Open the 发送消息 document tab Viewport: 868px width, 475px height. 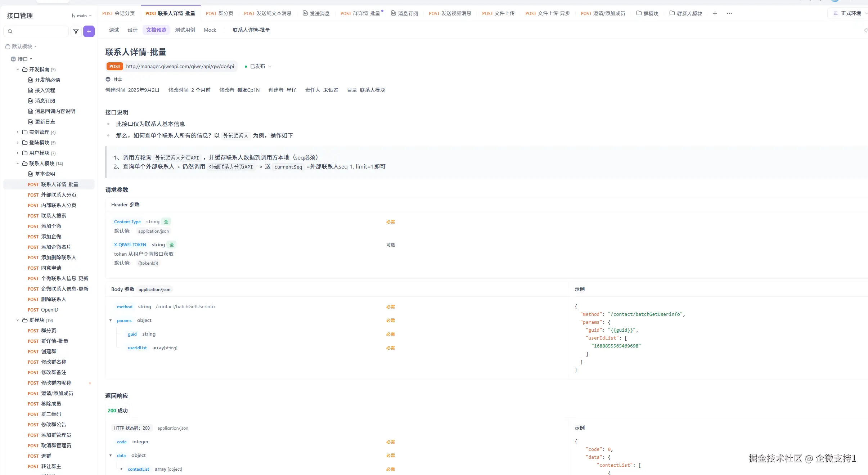(316, 13)
